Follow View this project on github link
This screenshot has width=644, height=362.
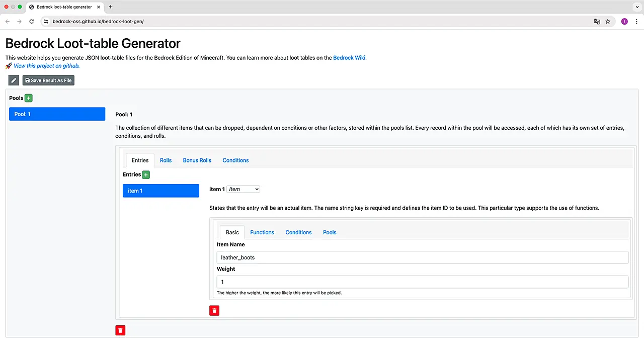point(46,66)
